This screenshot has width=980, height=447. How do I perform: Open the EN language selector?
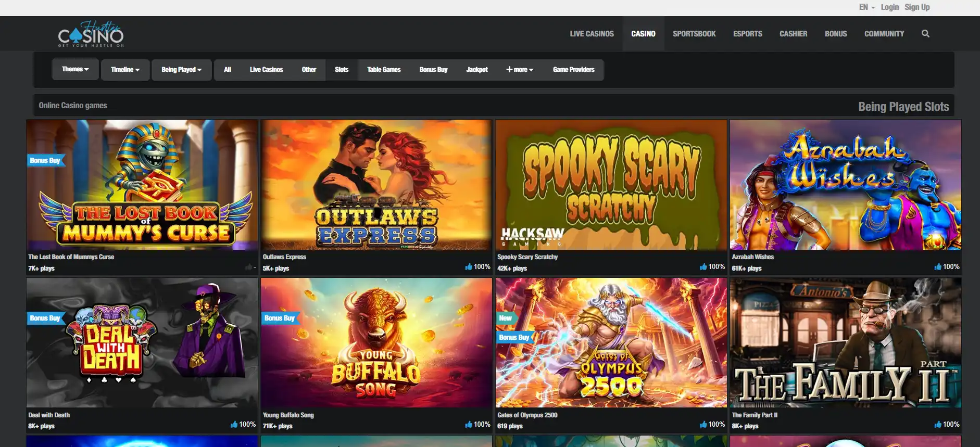(x=867, y=7)
